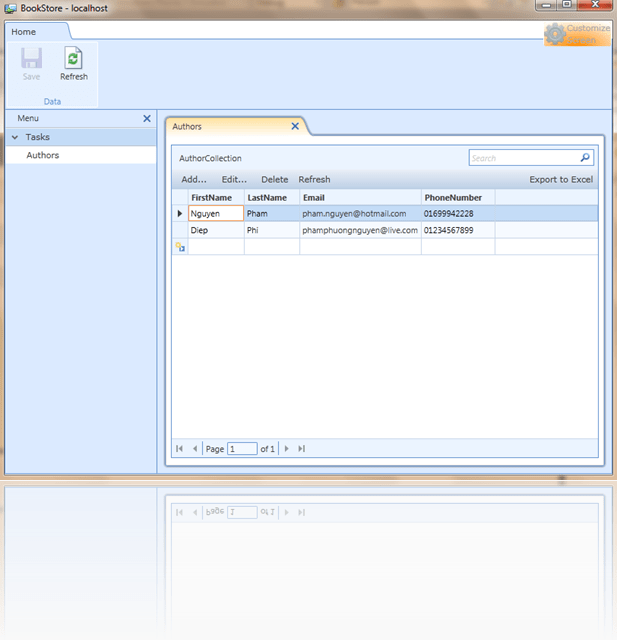Click the search magnifier icon

(x=585, y=158)
